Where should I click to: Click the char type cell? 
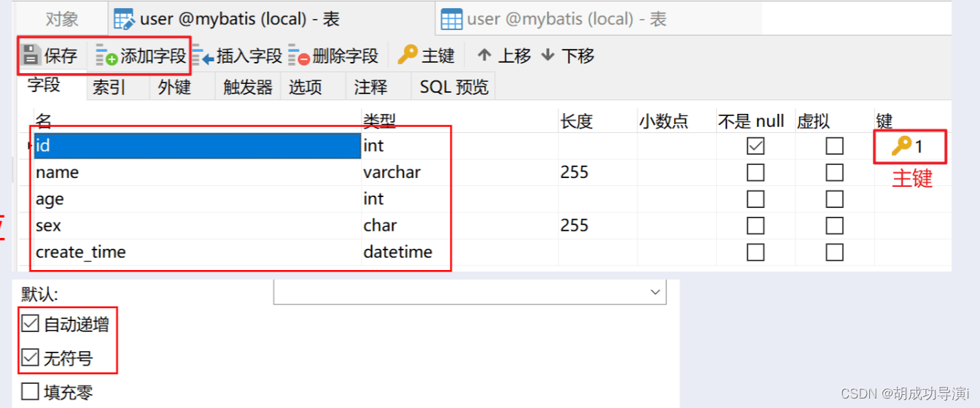[459, 226]
